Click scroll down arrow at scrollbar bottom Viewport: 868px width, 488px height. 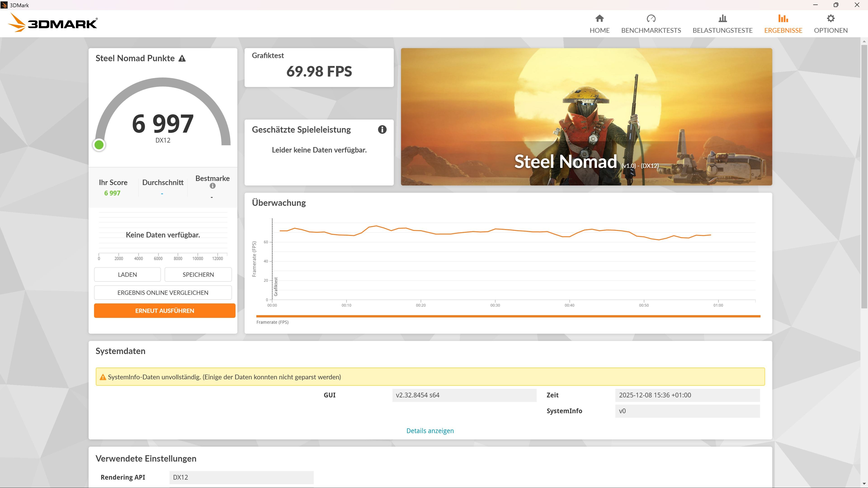pyautogui.click(x=864, y=484)
